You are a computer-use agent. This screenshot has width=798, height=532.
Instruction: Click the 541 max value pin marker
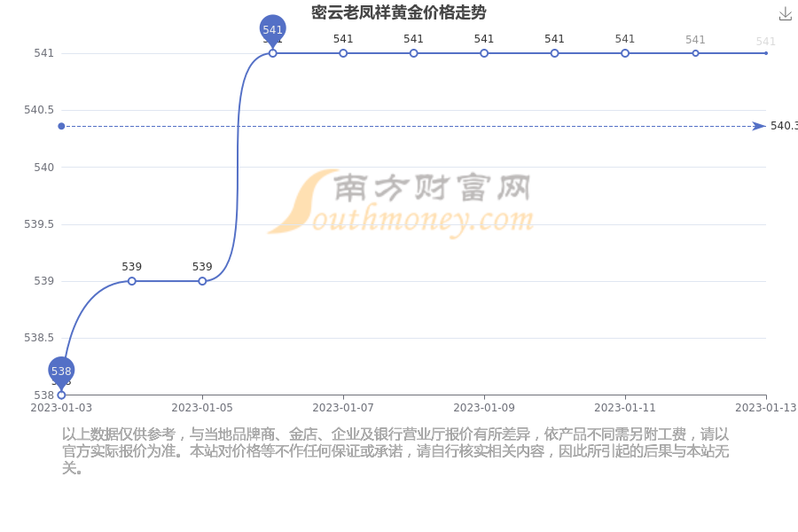(273, 30)
